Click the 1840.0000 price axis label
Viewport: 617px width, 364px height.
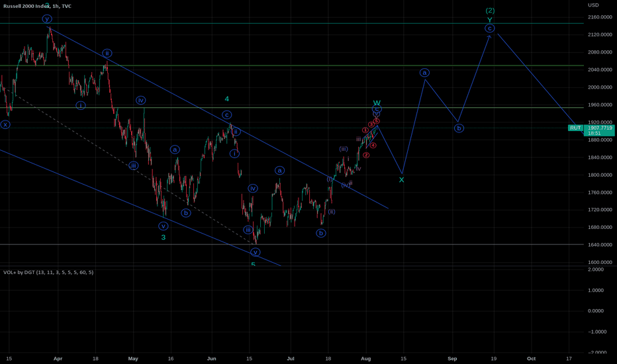pyautogui.click(x=600, y=158)
